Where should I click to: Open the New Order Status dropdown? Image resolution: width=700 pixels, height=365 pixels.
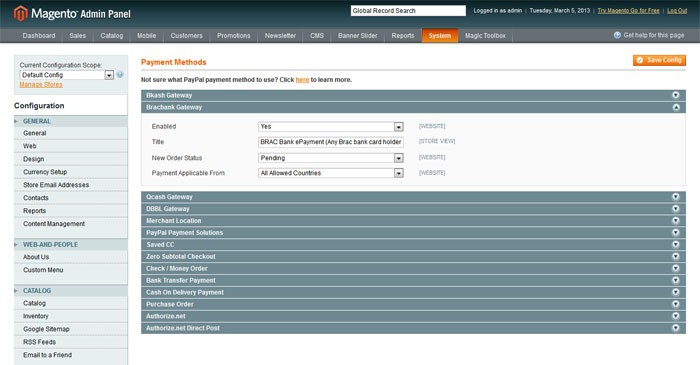point(331,158)
